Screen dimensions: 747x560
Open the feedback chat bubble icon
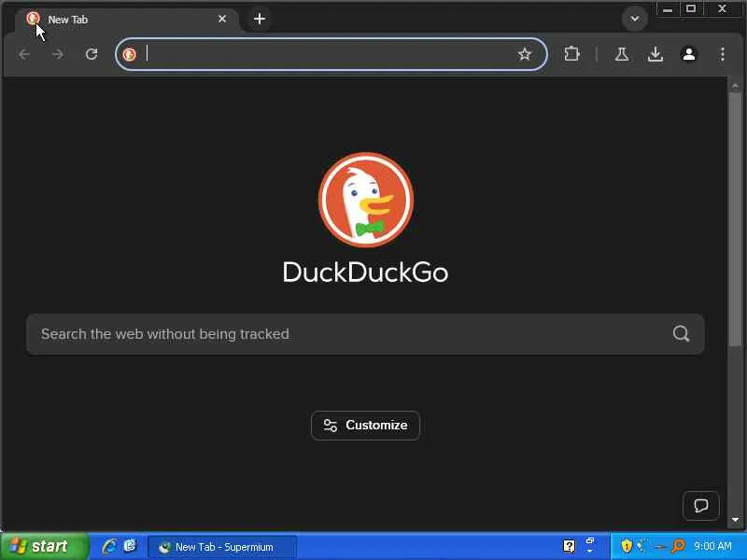click(x=701, y=506)
